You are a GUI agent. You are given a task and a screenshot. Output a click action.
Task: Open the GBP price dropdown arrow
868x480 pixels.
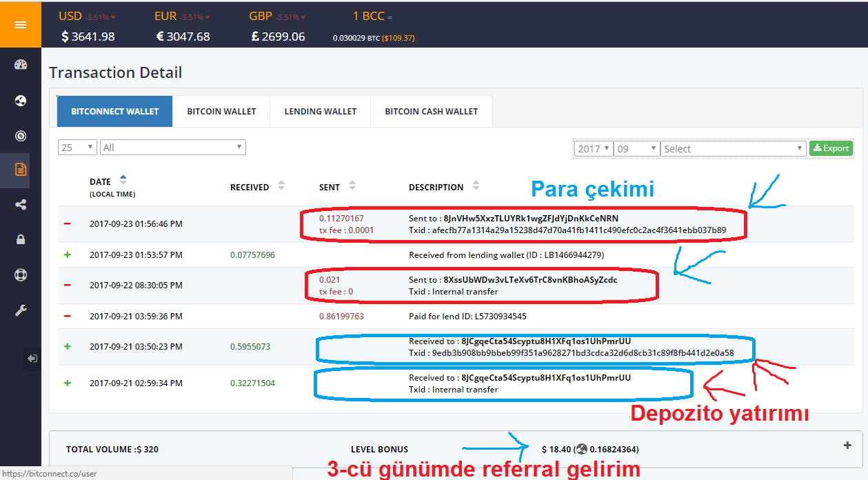pos(303,17)
